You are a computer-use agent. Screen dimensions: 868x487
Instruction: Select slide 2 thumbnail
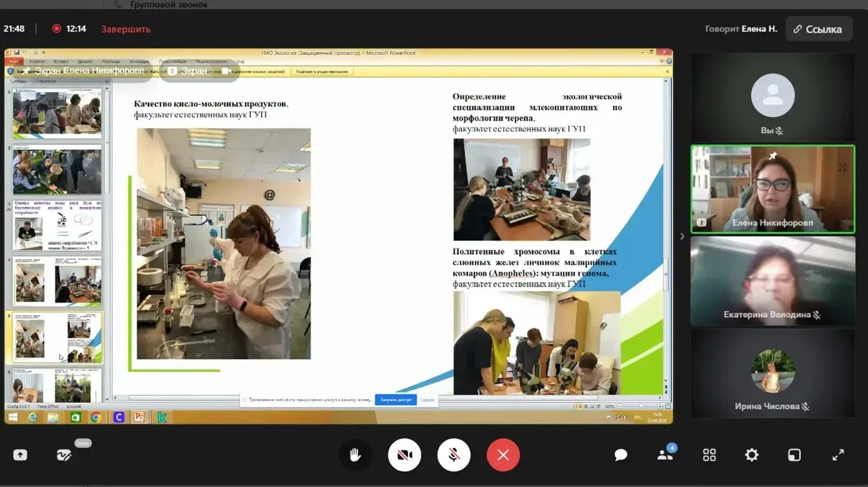(x=57, y=170)
